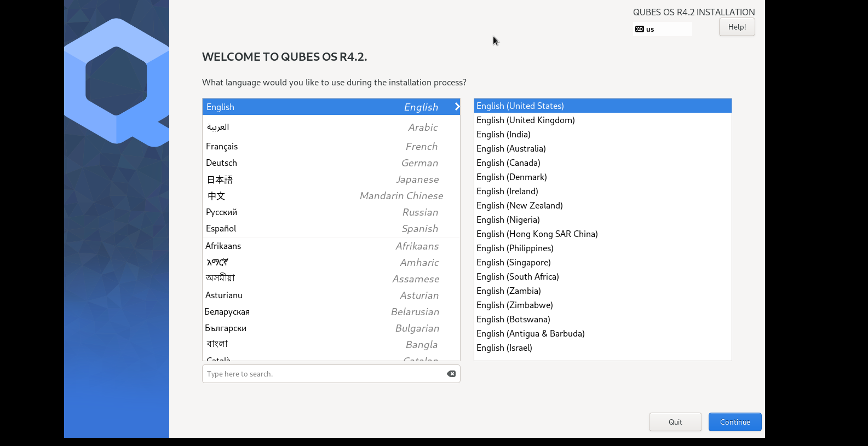Pick Deutsch (German) from the list
The image size is (868, 446).
[331, 163]
